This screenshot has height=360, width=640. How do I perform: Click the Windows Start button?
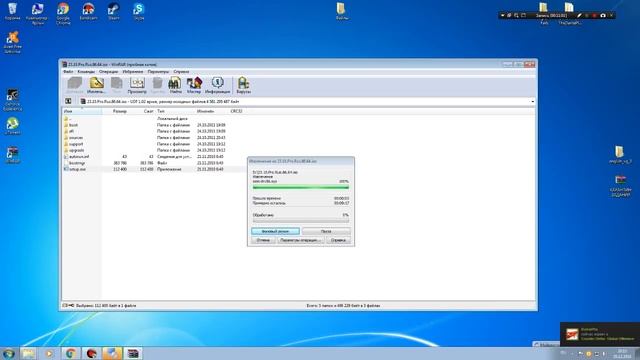[8, 353]
